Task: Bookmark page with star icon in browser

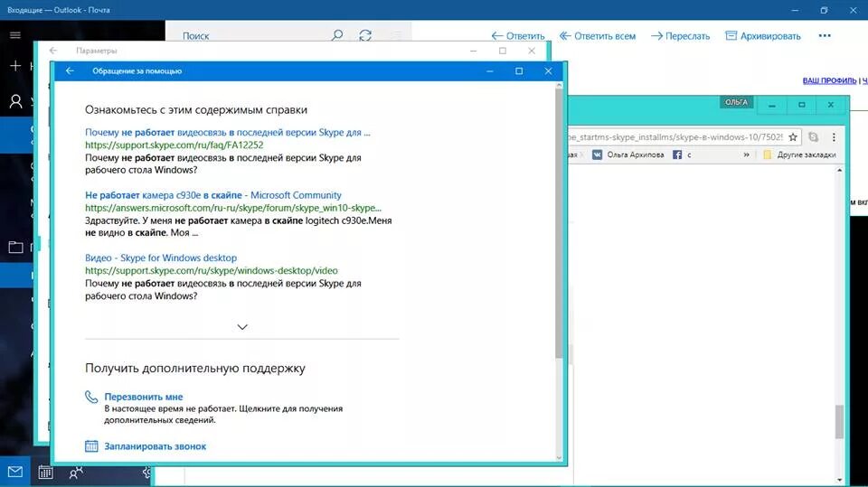Action: pyautogui.click(x=793, y=136)
